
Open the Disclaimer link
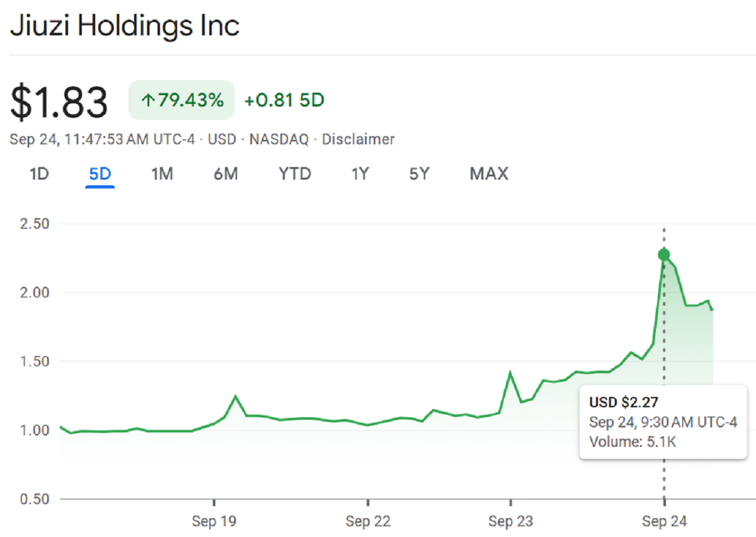click(x=358, y=139)
